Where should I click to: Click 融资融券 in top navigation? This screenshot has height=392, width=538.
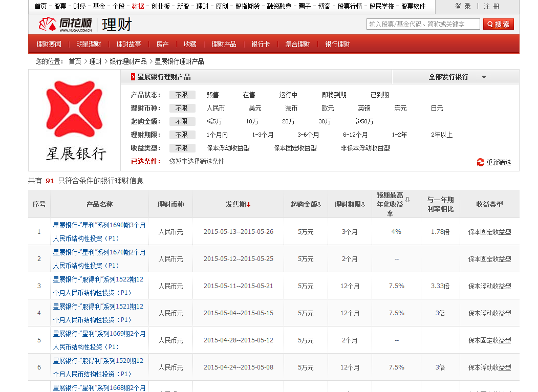point(279,6)
